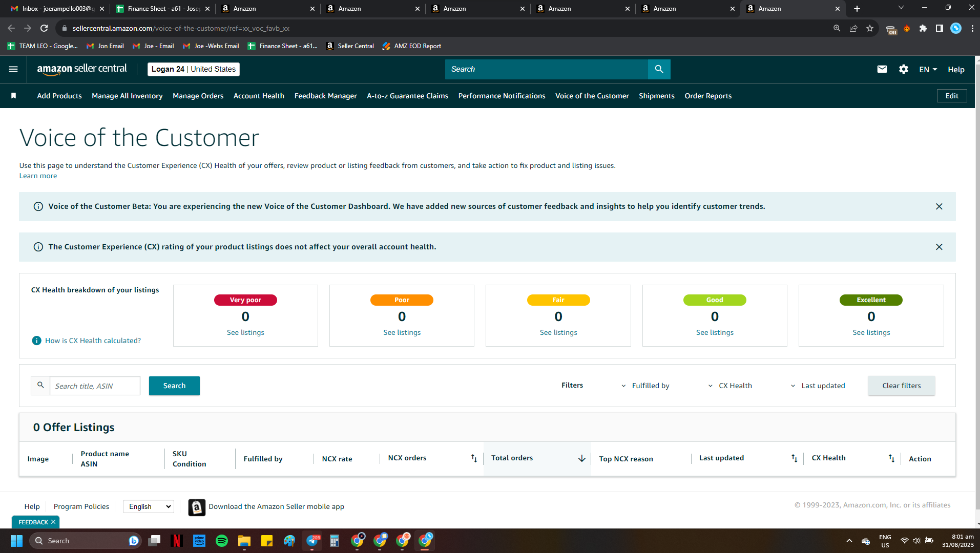980x553 pixels.
Task: Open the English language selector in footer
Action: pos(149,506)
